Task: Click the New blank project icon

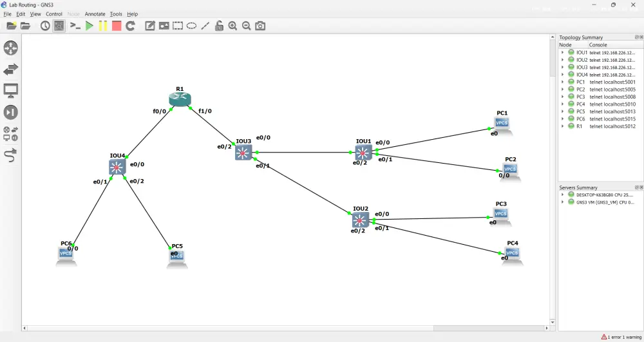Action: coord(12,26)
